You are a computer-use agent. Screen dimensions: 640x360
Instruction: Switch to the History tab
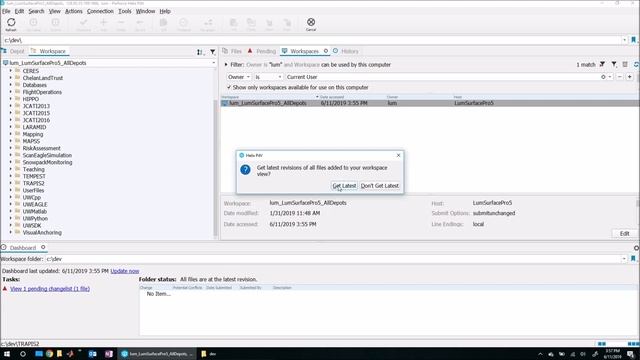click(x=346, y=51)
